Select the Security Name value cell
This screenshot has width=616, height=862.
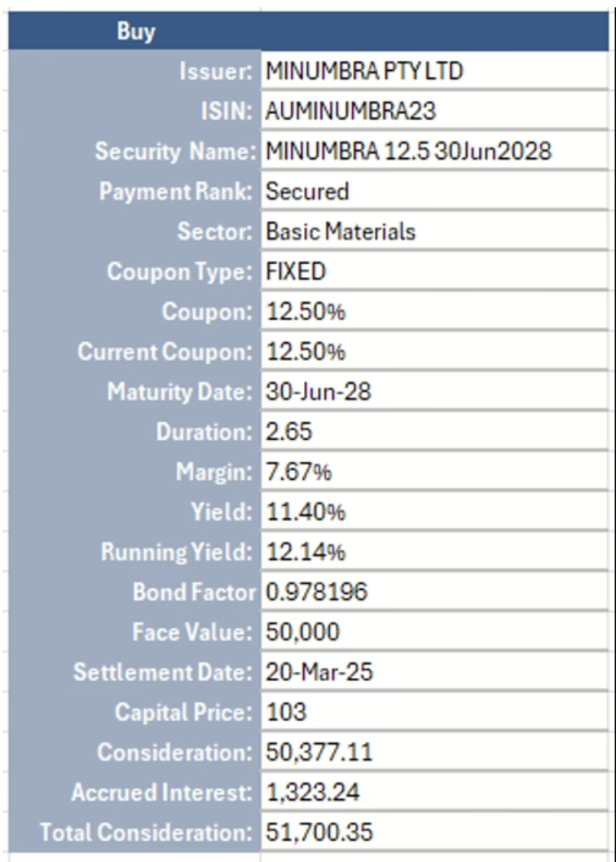click(x=408, y=152)
